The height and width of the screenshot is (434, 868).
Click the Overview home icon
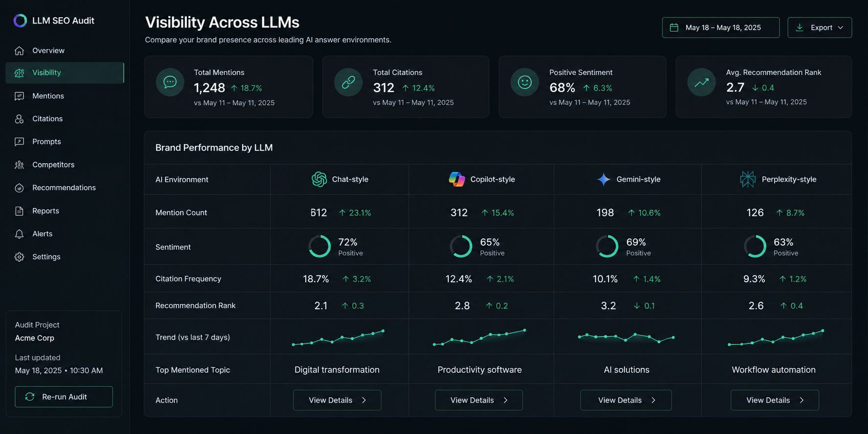(19, 50)
